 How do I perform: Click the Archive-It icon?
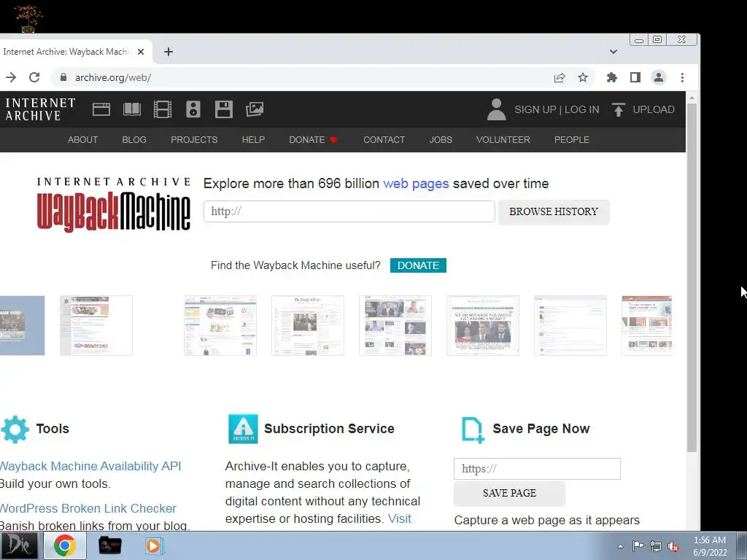[243, 429]
